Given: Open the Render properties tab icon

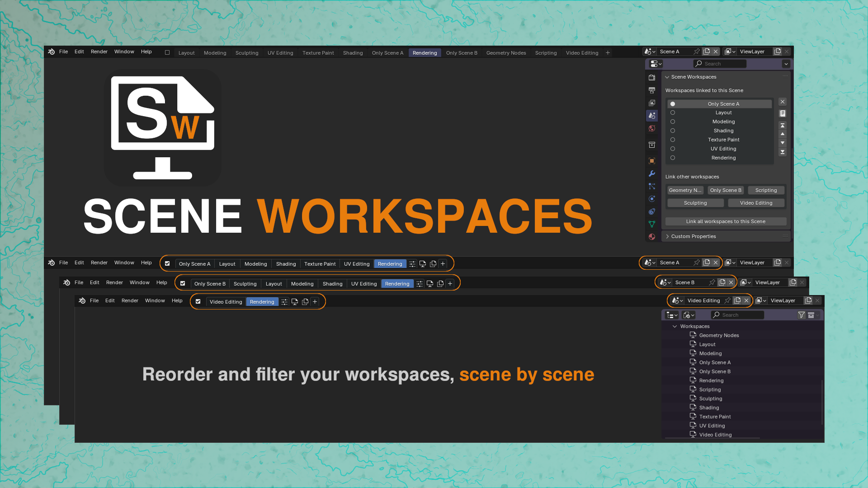Looking at the screenshot, I should 652,78.
